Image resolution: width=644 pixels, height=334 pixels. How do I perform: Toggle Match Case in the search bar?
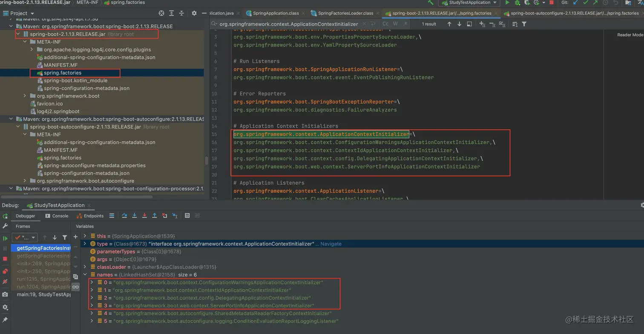[385, 24]
